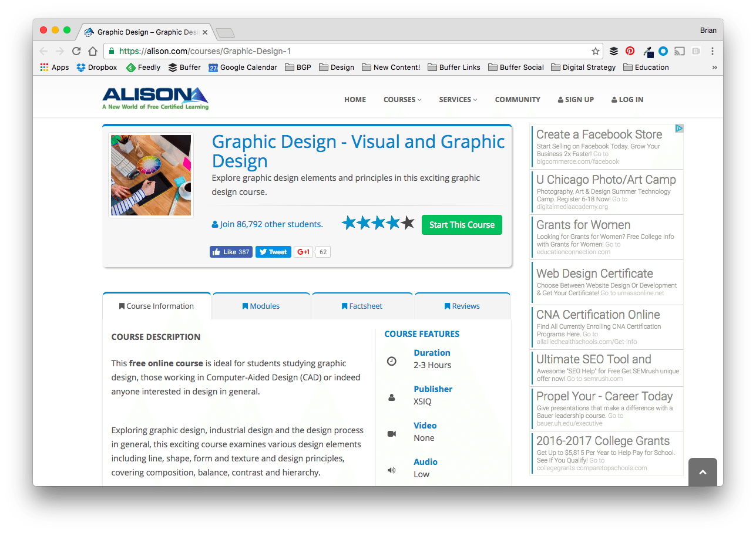
Task: Click the Chromecast cast icon
Action: [x=680, y=51]
